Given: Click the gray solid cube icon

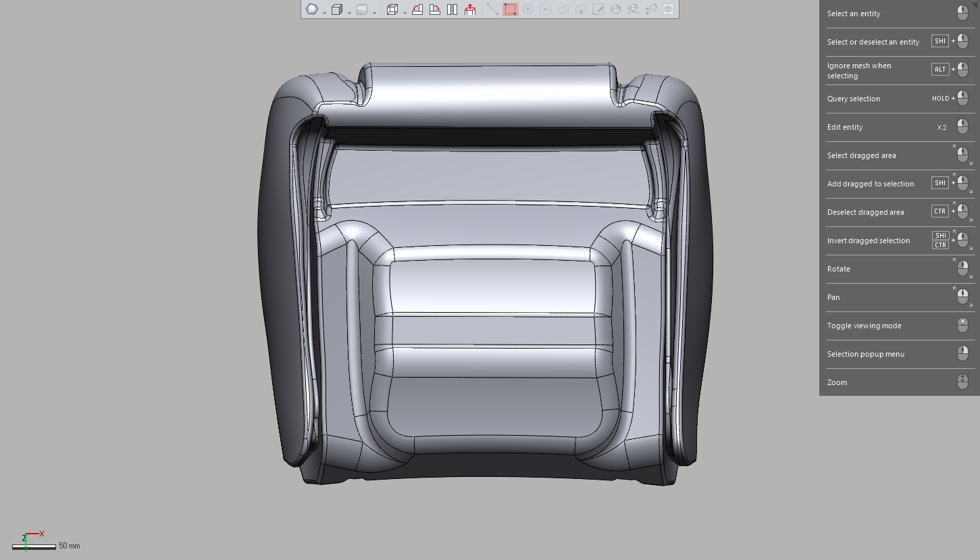Looking at the screenshot, I should 362,9.
